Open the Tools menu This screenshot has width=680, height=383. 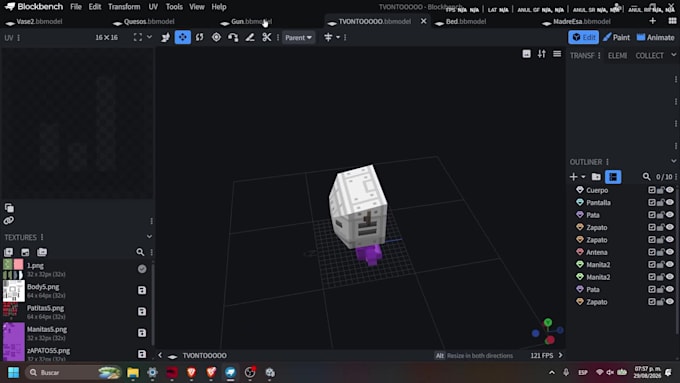(x=174, y=7)
